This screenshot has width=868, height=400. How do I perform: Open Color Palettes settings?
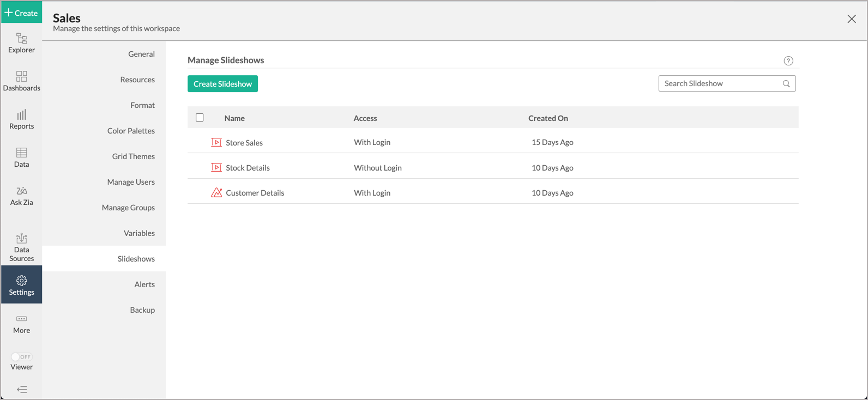[x=131, y=131]
